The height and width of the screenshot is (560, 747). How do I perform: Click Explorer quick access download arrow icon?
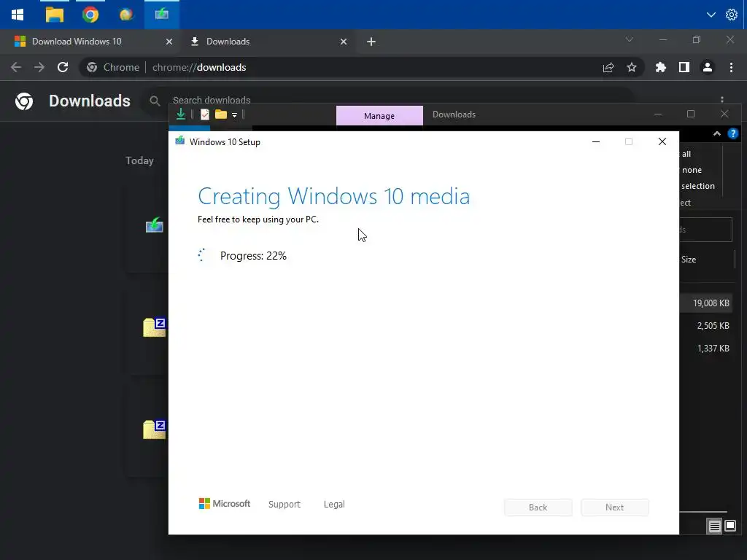[x=181, y=114]
